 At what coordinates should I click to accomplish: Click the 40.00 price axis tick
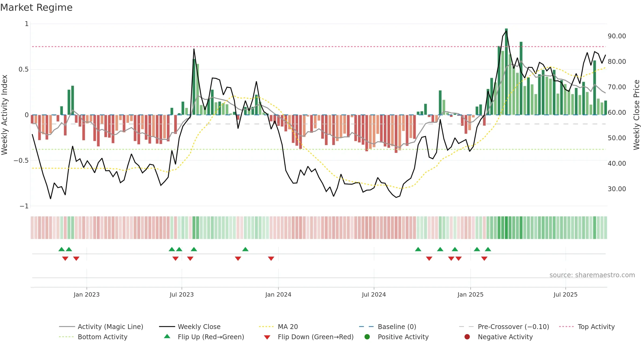[617, 164]
